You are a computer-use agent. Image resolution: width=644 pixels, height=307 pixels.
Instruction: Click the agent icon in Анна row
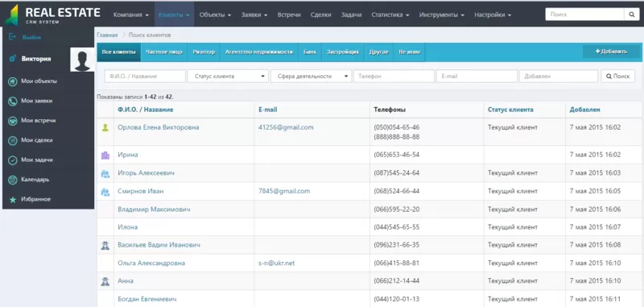[105, 281]
